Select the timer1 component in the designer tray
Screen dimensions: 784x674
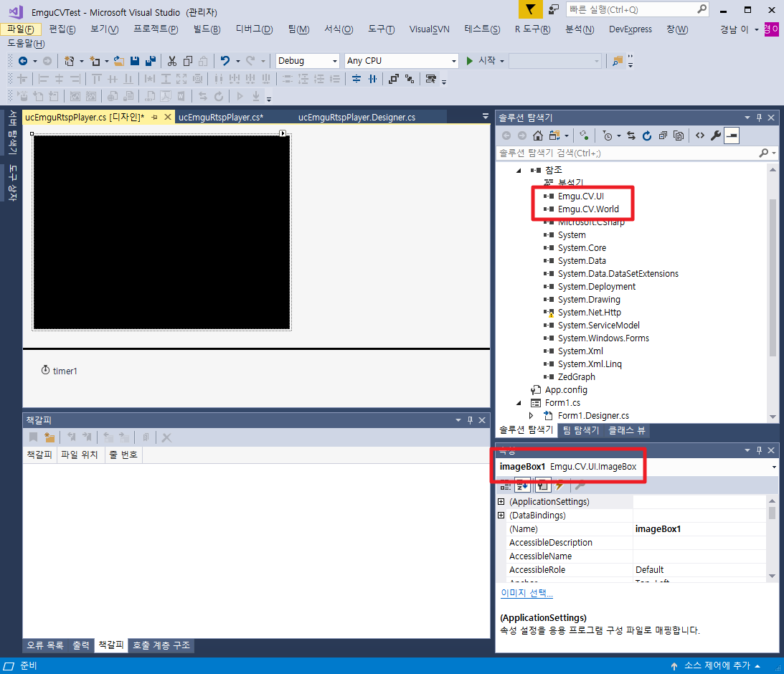click(x=59, y=371)
